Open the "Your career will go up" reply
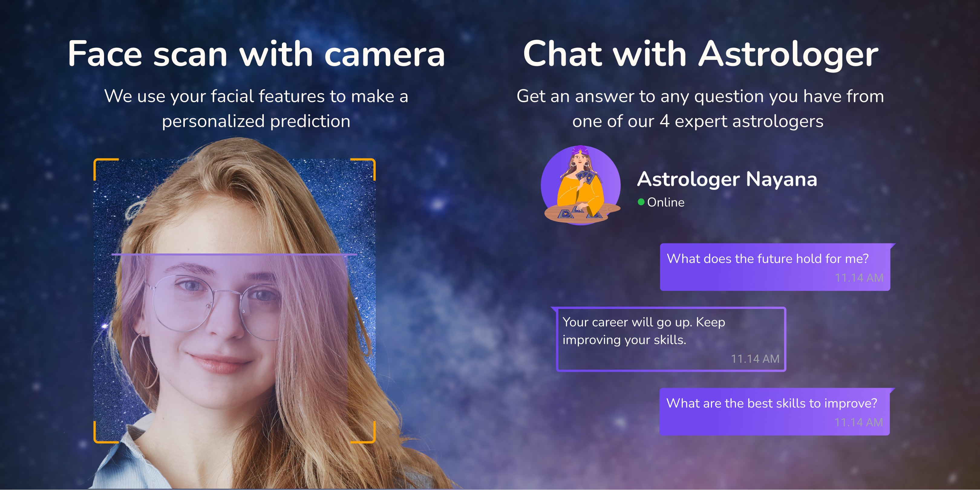This screenshot has height=490, width=980. tap(668, 339)
